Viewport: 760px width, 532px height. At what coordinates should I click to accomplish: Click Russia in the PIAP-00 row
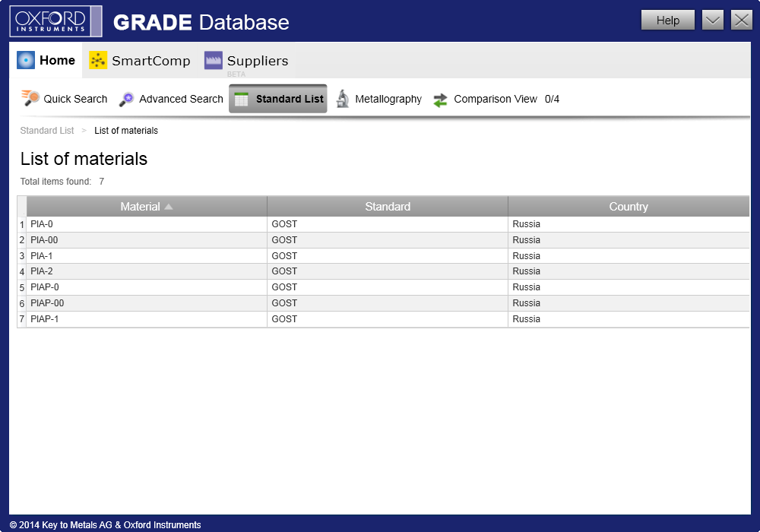click(x=527, y=302)
